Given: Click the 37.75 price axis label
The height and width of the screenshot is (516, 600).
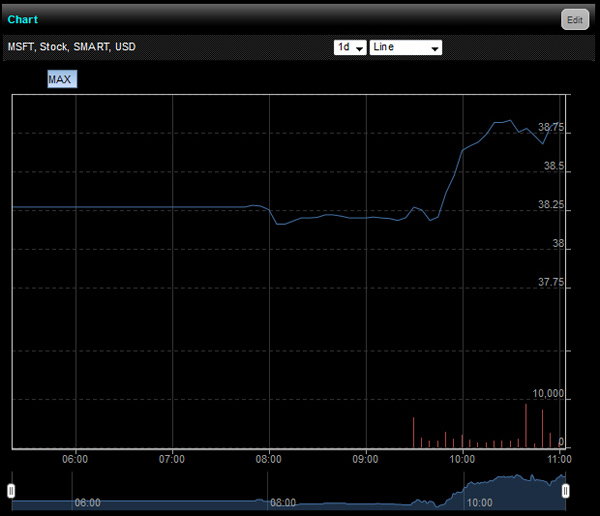Looking at the screenshot, I should tap(551, 282).
